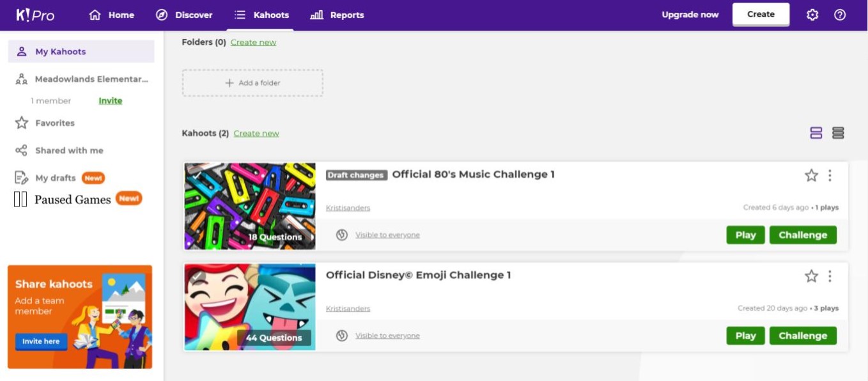Click Visible to everyone on Disney Emoji Challenge

point(387,336)
